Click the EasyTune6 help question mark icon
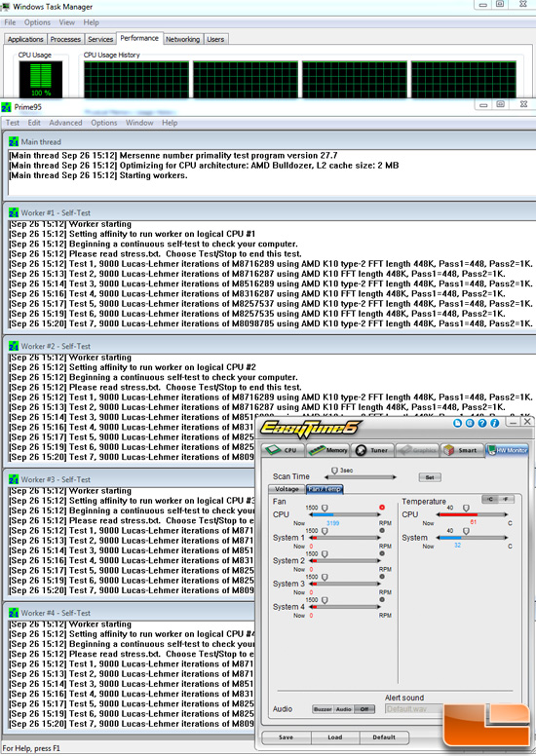The height and width of the screenshot is (756, 536). (x=482, y=424)
